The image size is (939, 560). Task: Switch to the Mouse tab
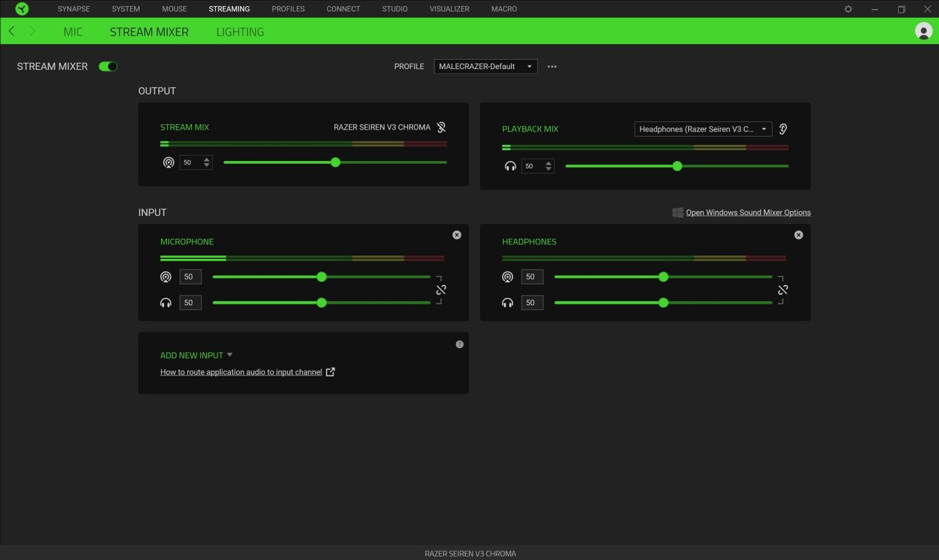(174, 9)
